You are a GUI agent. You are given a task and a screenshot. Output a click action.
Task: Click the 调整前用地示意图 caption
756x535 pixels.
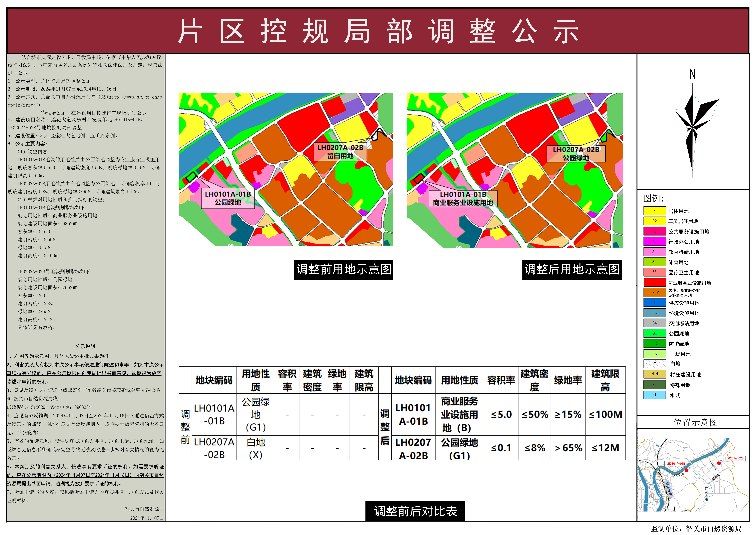344,269
